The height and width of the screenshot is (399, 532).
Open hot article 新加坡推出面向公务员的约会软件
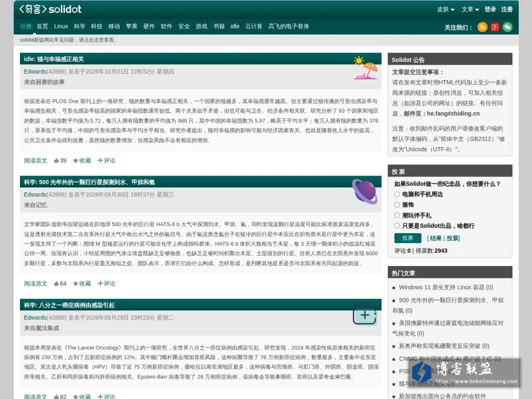442,396
